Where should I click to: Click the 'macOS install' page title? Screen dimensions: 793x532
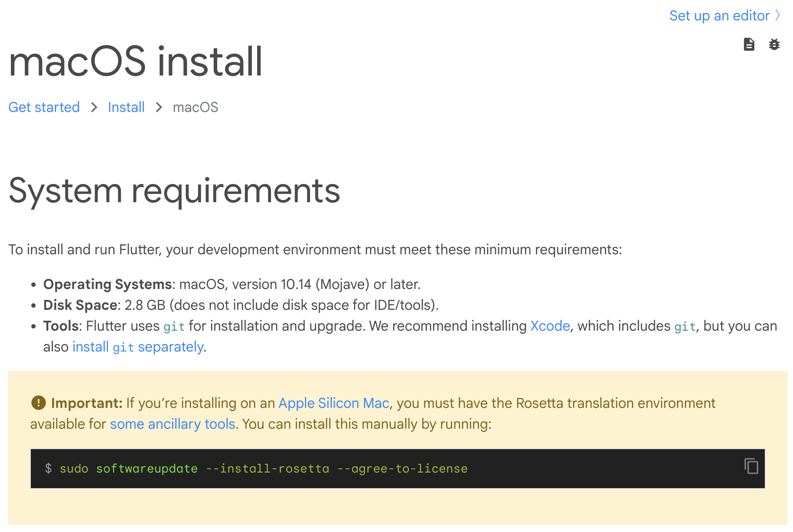[x=135, y=62]
